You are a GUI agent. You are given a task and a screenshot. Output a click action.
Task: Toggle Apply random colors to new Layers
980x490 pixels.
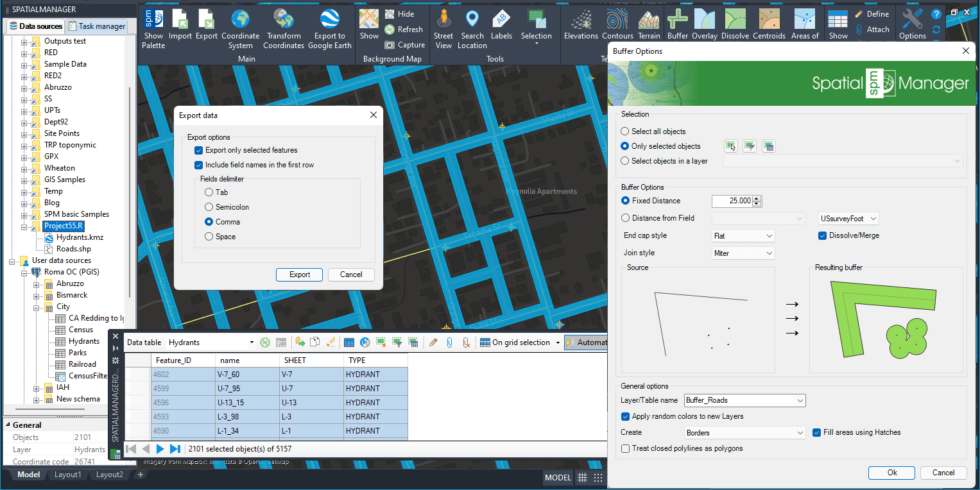tap(626, 416)
